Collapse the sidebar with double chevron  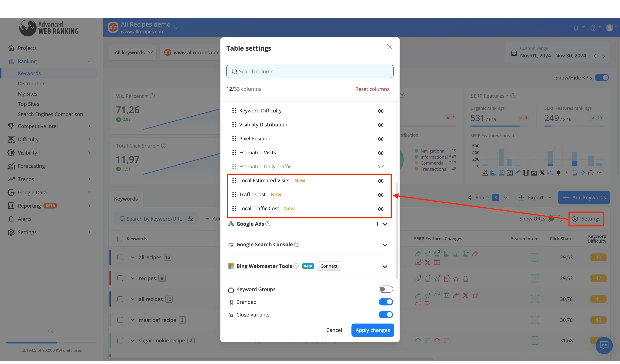[51, 331]
